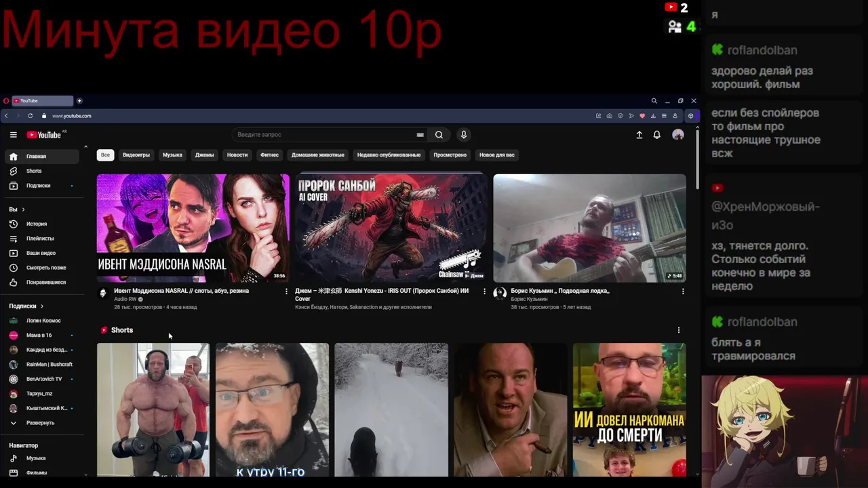868x488 pixels.
Task: Click the www.youtube.com address bar
Action: tap(72, 116)
